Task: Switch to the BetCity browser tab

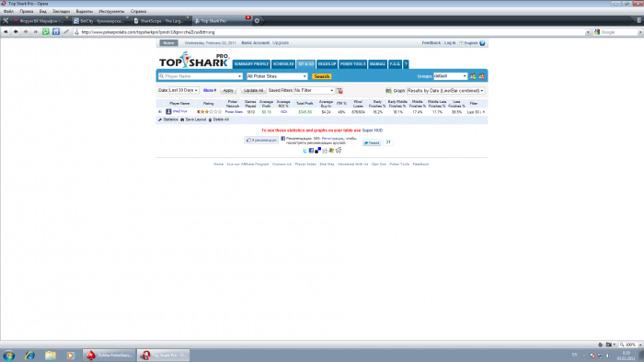Action: coord(101,20)
